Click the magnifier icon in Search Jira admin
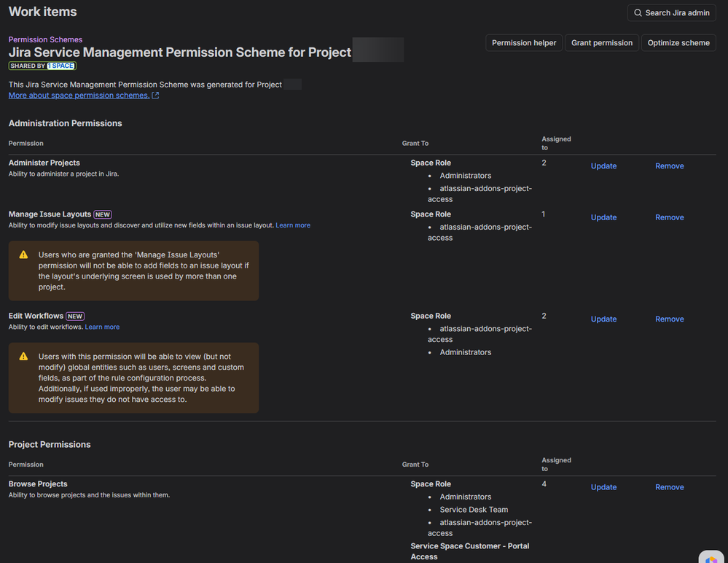 pos(638,13)
